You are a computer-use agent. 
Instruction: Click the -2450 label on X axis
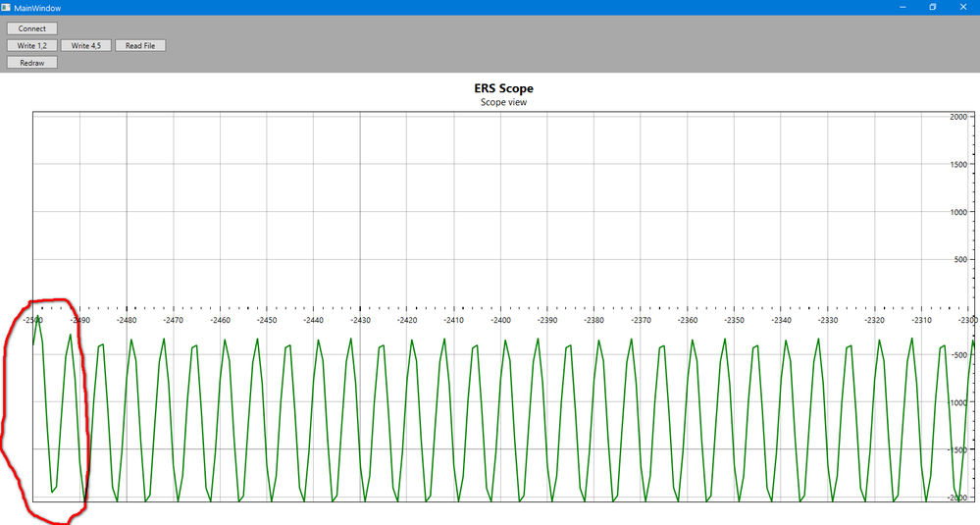click(267, 320)
